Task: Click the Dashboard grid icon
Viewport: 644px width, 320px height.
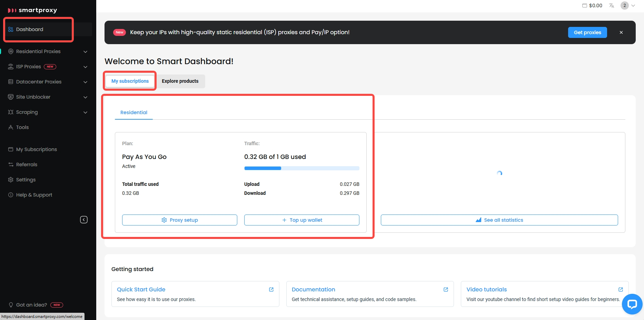Action: click(x=11, y=29)
